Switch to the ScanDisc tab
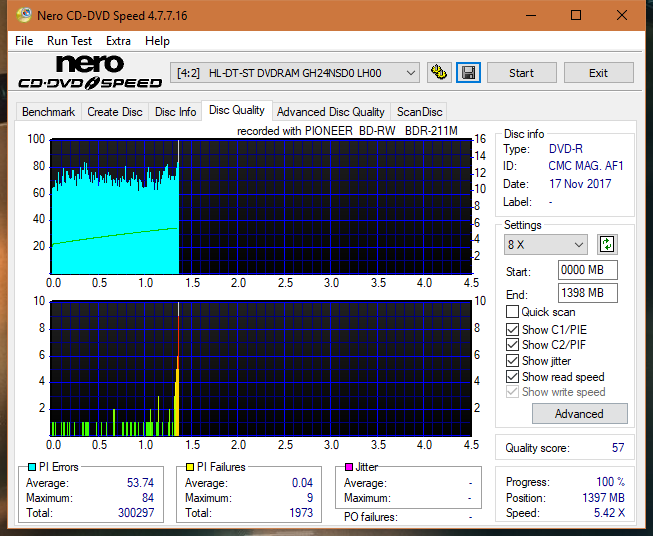653x536 pixels. tap(419, 112)
